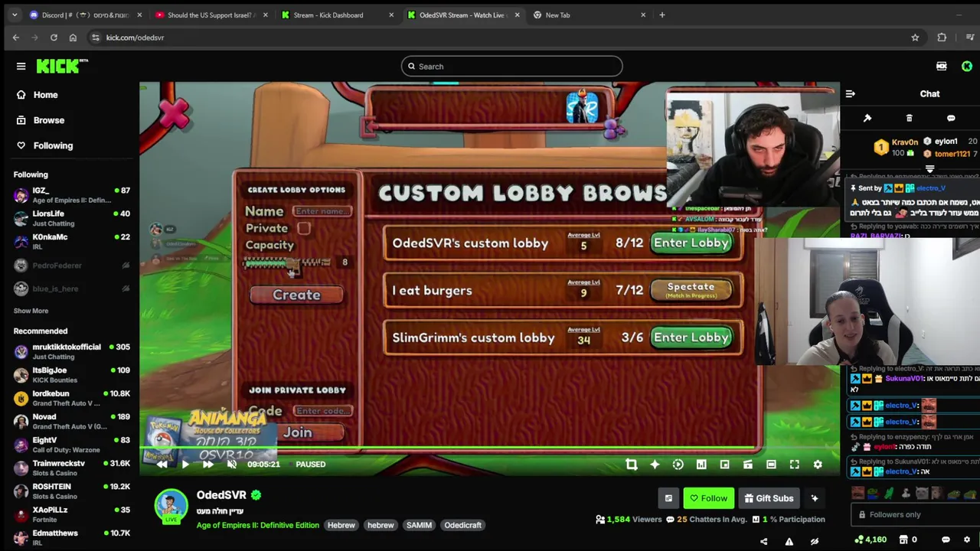Click the chat speech-bubble icon under Chat header

pos(951,118)
